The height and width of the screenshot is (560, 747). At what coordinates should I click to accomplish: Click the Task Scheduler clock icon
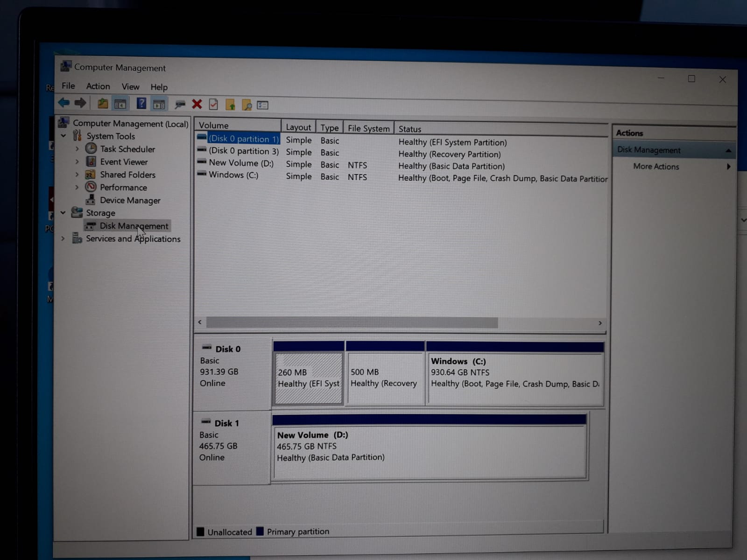(x=91, y=148)
